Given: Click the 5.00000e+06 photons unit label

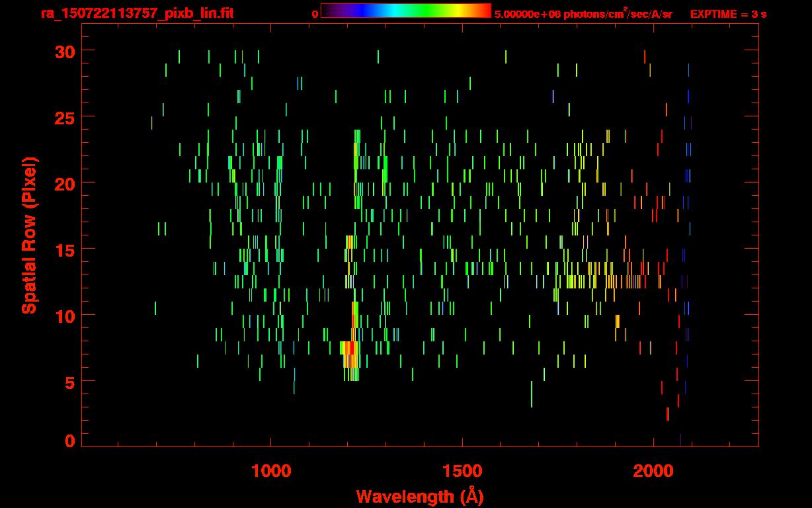Looking at the screenshot, I should click(583, 13).
